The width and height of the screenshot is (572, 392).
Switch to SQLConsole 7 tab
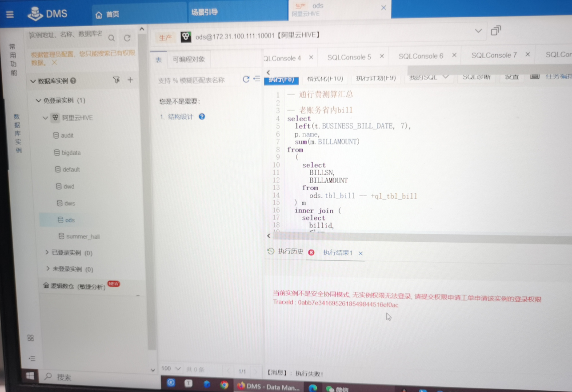pos(494,55)
